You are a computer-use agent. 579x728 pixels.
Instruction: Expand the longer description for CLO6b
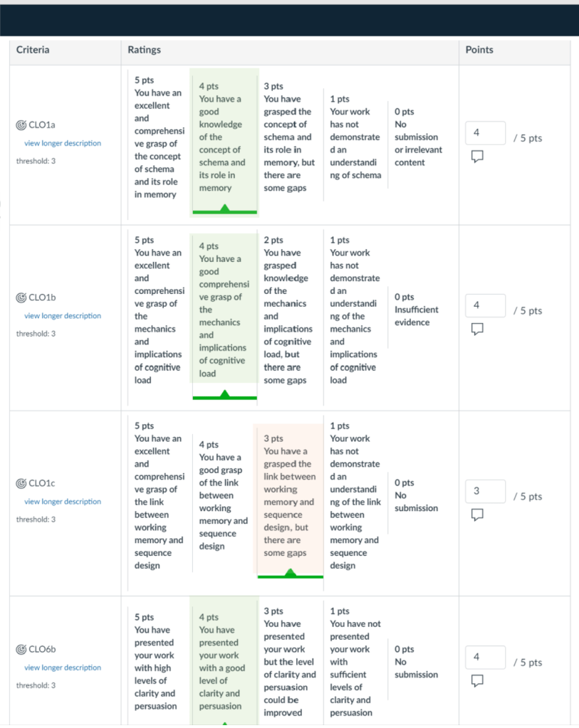[63, 668]
